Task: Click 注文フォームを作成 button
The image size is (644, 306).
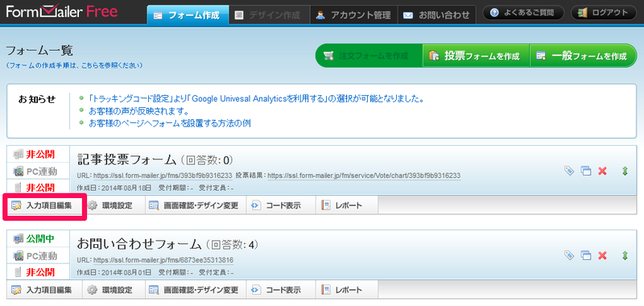Action: pos(369,56)
